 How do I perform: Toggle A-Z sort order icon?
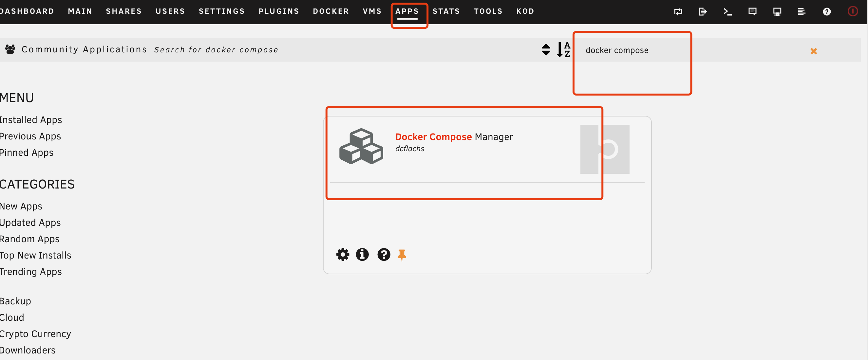pos(563,50)
